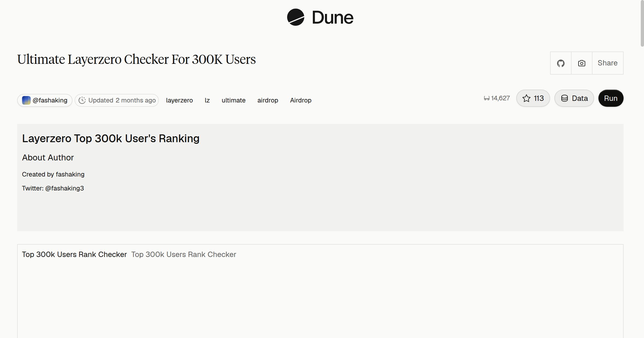Open the Data button
644x338 pixels.
(x=574, y=98)
